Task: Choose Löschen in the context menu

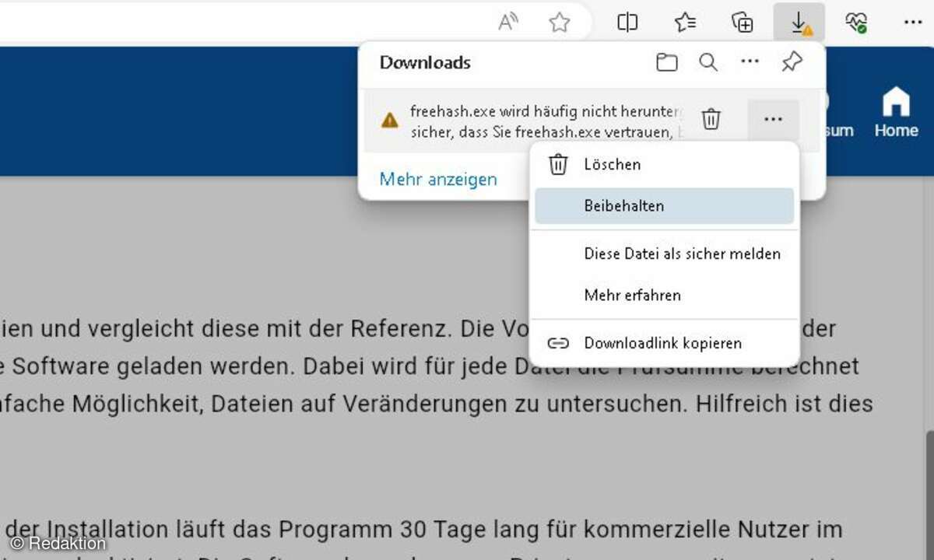Action: (x=665, y=164)
